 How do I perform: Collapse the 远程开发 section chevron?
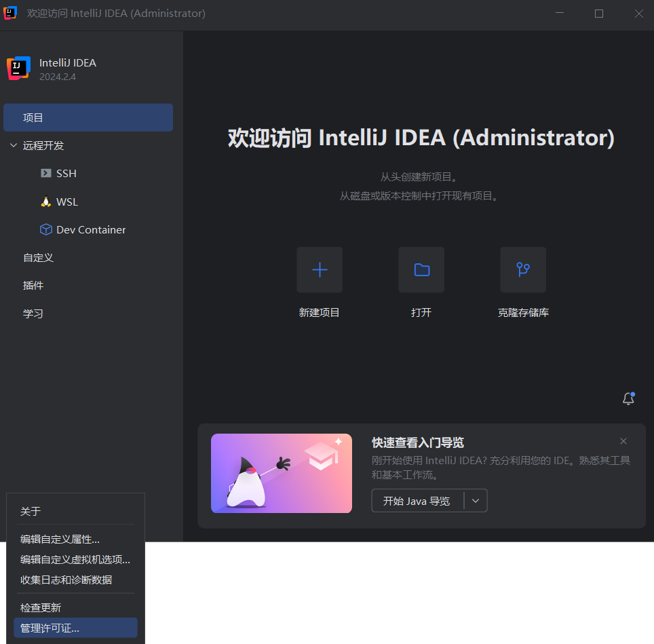(x=14, y=145)
